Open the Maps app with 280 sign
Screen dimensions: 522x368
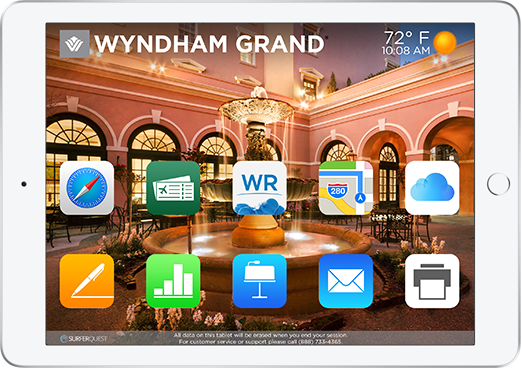pyautogui.click(x=346, y=188)
